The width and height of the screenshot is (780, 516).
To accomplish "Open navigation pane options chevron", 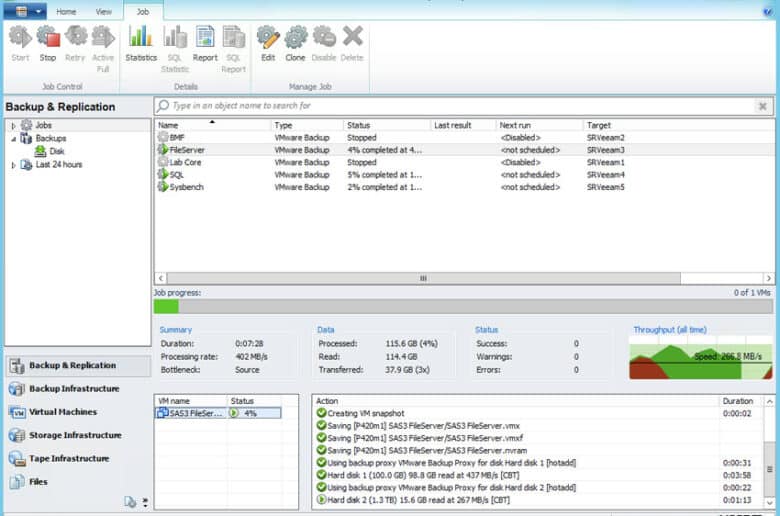I will (145, 503).
